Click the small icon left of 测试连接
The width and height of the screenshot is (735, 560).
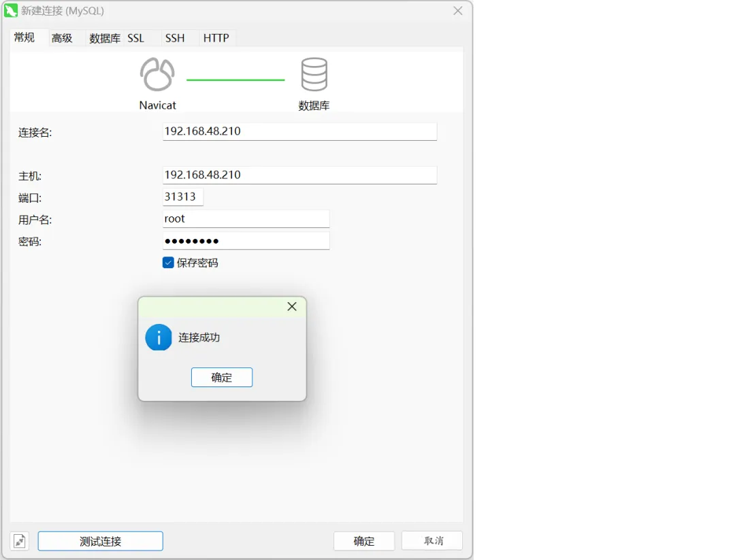tap(20, 542)
